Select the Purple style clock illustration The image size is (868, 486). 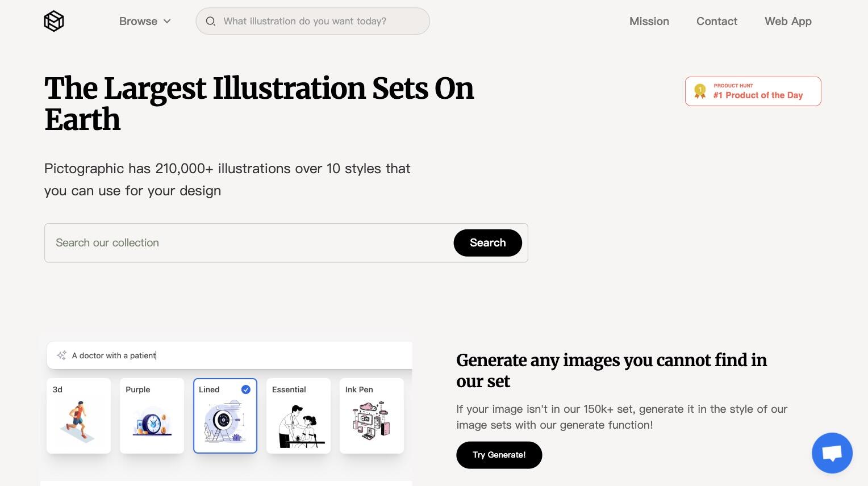point(152,416)
